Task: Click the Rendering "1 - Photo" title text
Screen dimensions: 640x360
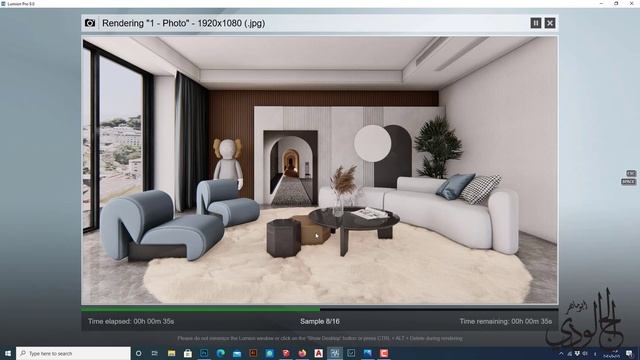Action: (183, 23)
